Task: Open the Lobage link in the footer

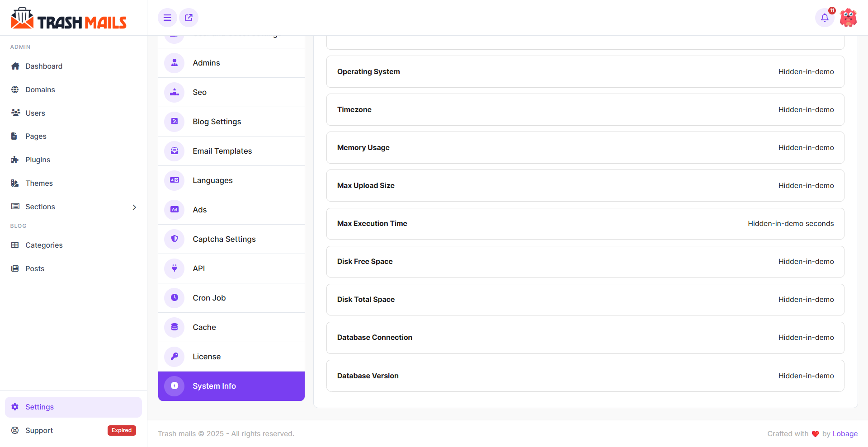Action: tap(844, 433)
